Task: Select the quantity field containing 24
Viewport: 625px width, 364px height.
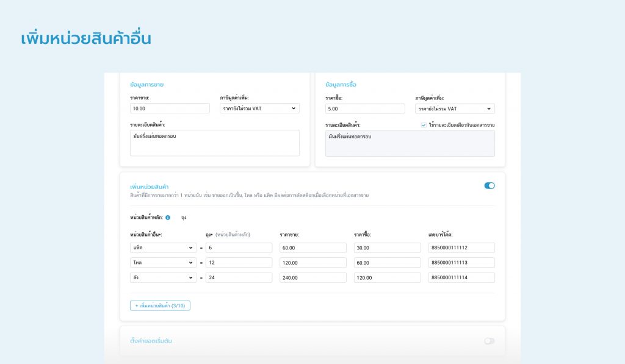Action: tap(239, 277)
